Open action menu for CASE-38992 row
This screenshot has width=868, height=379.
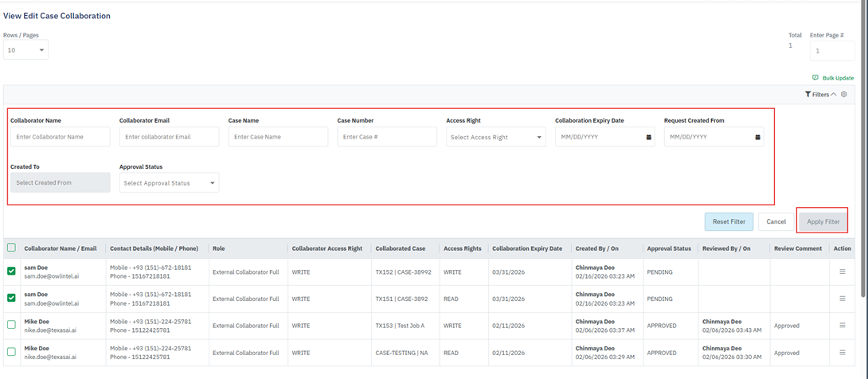(x=843, y=272)
